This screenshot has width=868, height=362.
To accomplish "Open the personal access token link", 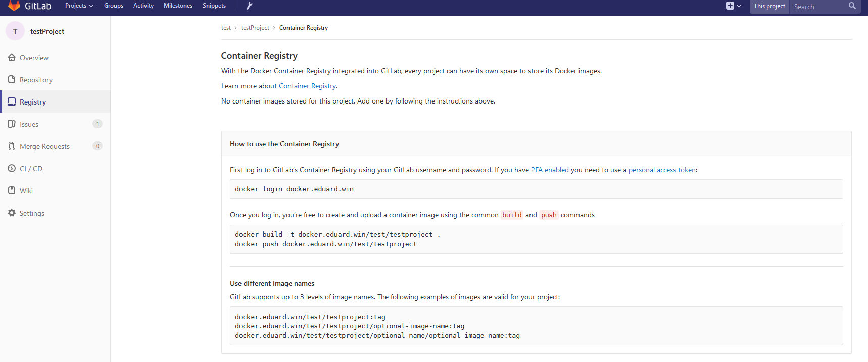I will coord(662,170).
